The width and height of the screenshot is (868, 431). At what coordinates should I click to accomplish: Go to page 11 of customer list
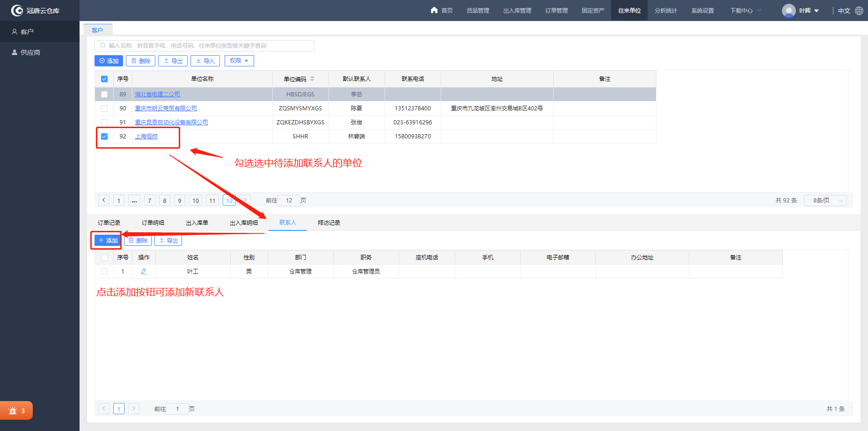[212, 201]
